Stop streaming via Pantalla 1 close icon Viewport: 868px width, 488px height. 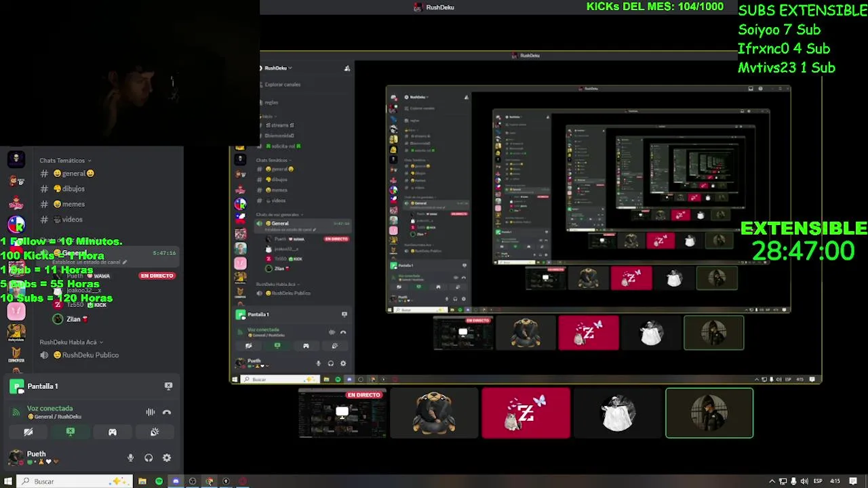tap(168, 386)
